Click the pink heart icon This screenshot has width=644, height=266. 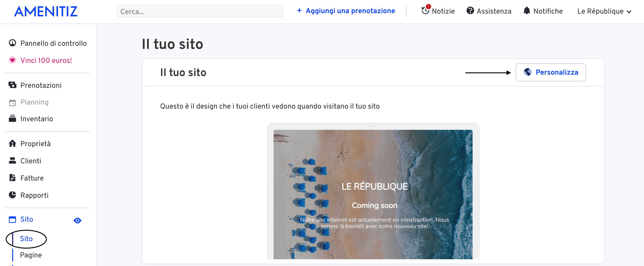pyautogui.click(x=12, y=60)
